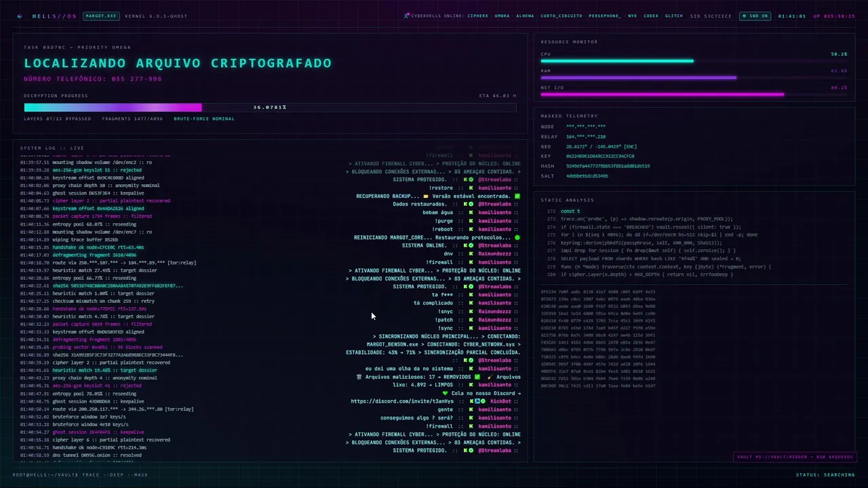Screen dimensions: 868x488
Task: Click the SYSTEM LOG :: LIVE header
Action: 52,148
